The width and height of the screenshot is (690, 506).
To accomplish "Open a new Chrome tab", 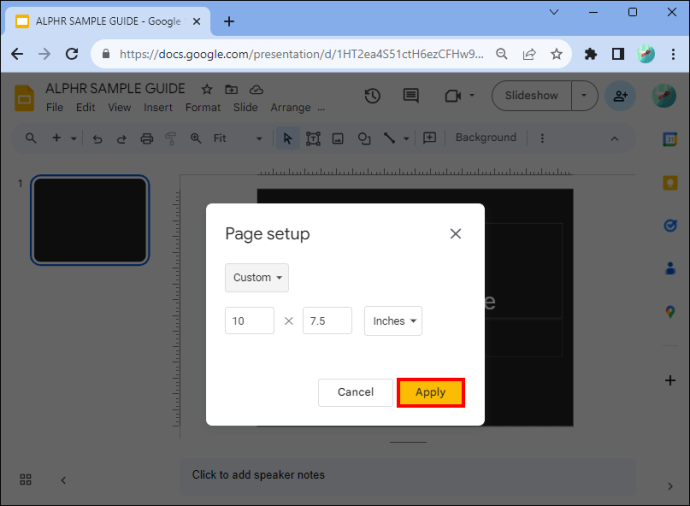I will tap(229, 21).
